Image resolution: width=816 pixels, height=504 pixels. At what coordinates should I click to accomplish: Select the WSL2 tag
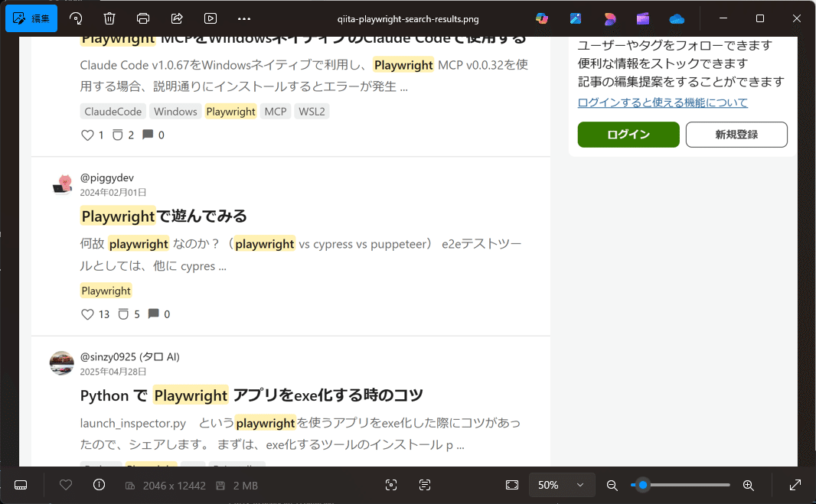coord(312,112)
